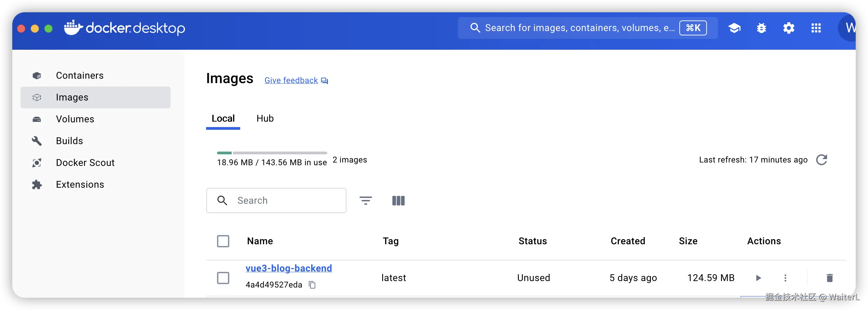Screen dimensions: 868x310
Task: Open the filter options icon
Action: click(x=365, y=201)
